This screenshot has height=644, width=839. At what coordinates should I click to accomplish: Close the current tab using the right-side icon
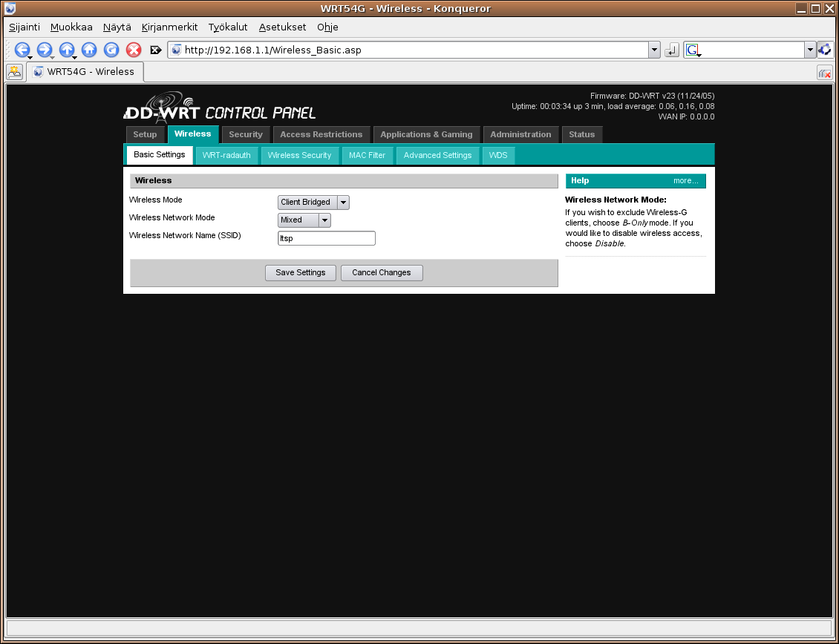(x=824, y=73)
